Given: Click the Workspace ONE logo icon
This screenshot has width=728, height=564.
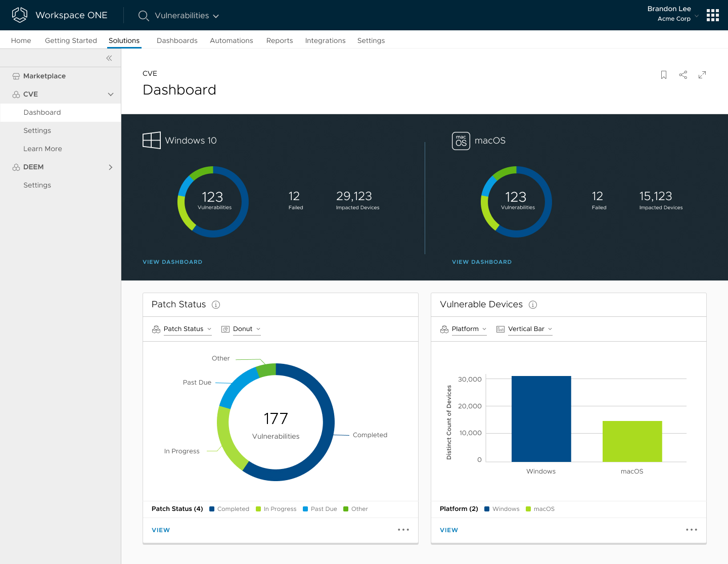Looking at the screenshot, I should (x=20, y=15).
